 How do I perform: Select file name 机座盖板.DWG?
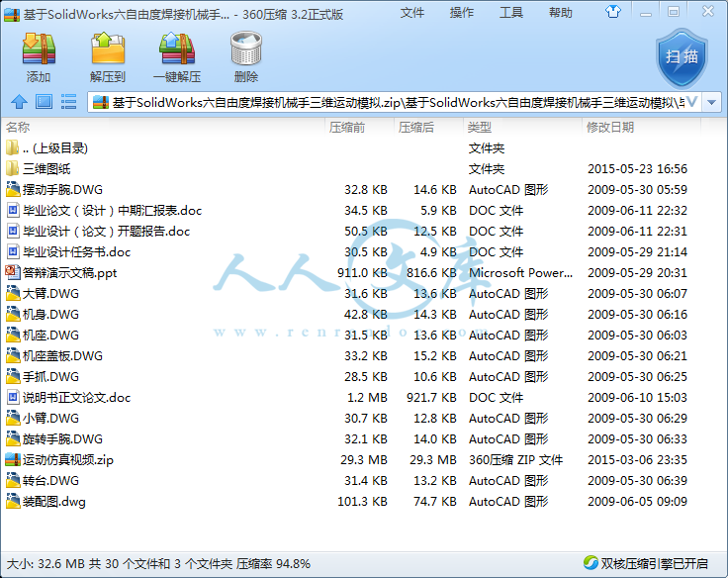point(62,356)
